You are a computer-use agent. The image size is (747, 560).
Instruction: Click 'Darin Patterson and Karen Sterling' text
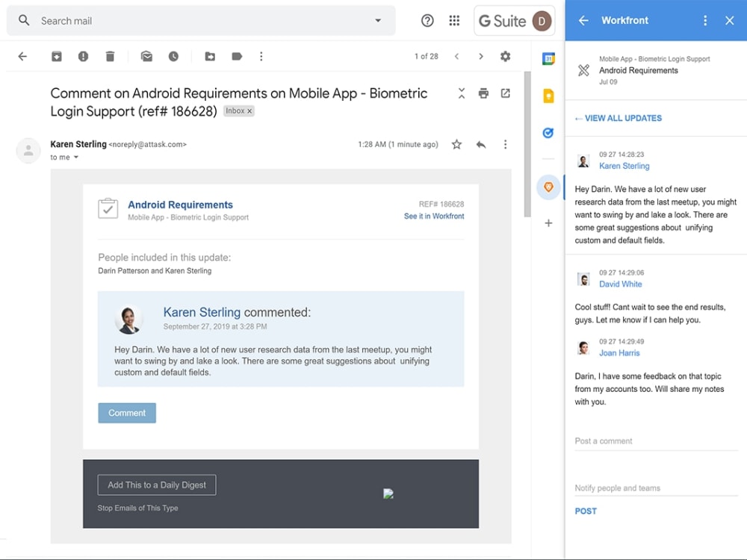coord(155,271)
